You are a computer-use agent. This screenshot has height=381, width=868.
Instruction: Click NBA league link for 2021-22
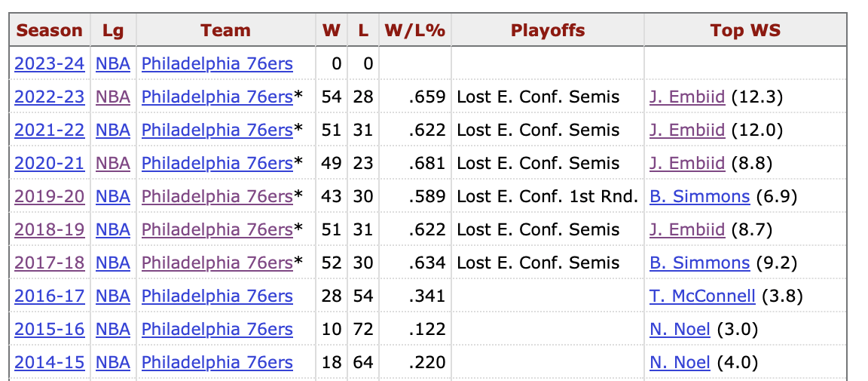(113, 131)
